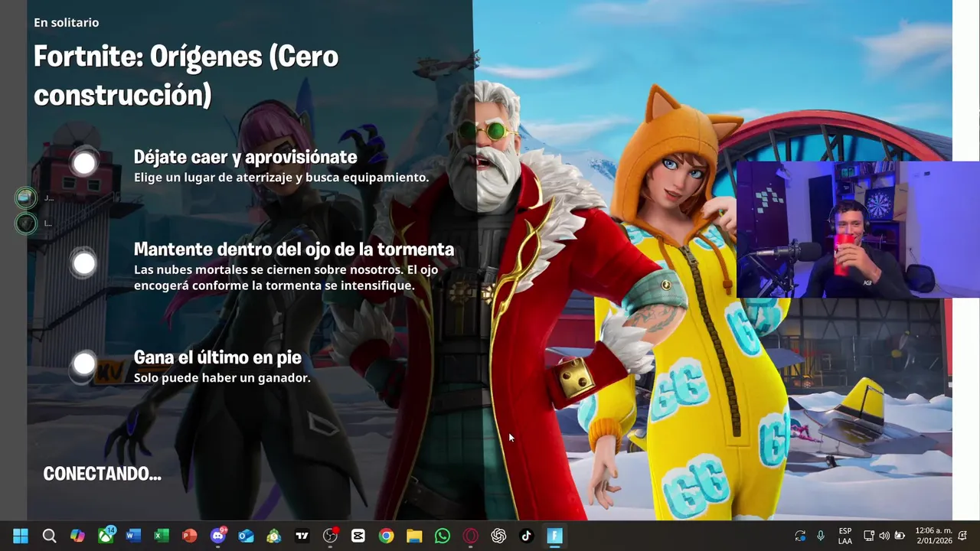Image resolution: width=980 pixels, height=551 pixels.
Task: Open the Xbox app with 14 badge
Action: click(106, 536)
